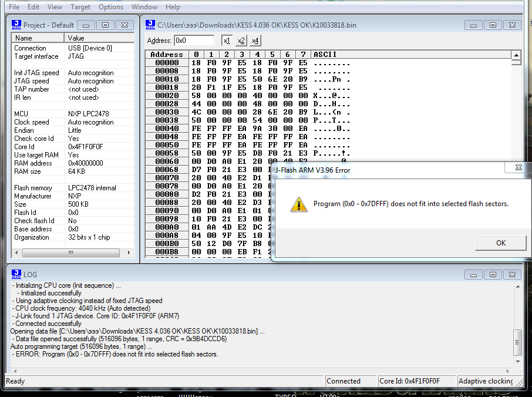The image size is (532, 397).
Task: Close the LOG window
Action: 512,274
